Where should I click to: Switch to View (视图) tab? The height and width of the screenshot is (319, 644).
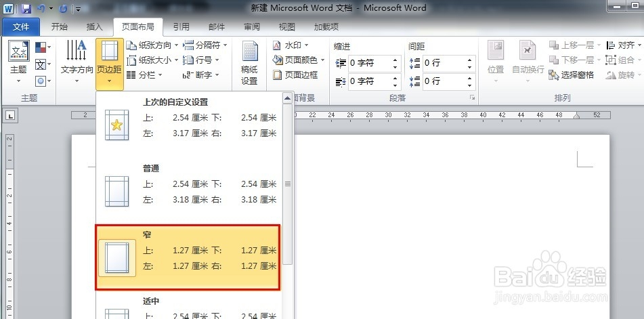[286, 27]
